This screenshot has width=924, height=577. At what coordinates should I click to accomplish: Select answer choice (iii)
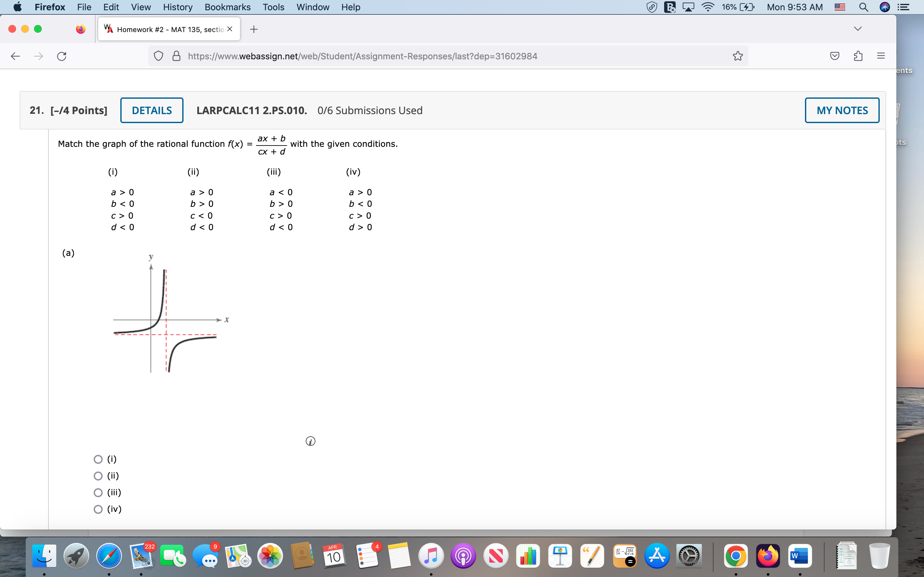pyautogui.click(x=98, y=492)
